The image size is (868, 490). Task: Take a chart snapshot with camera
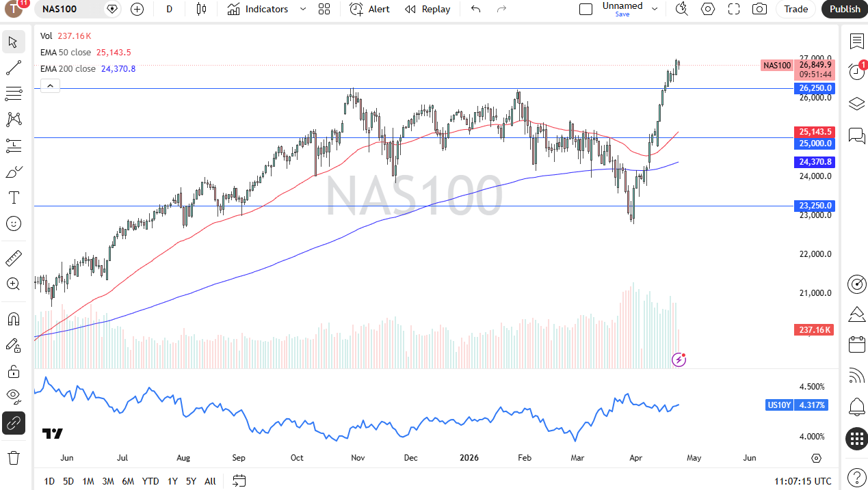click(x=759, y=9)
